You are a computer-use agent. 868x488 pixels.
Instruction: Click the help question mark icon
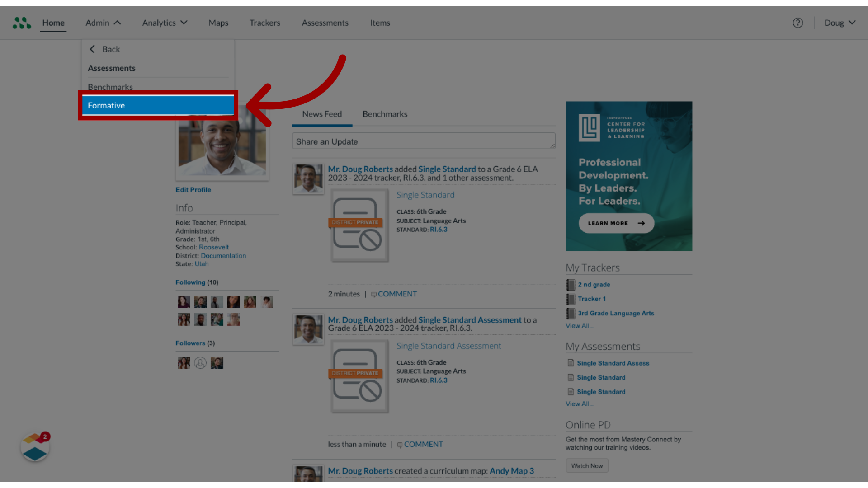coord(797,22)
